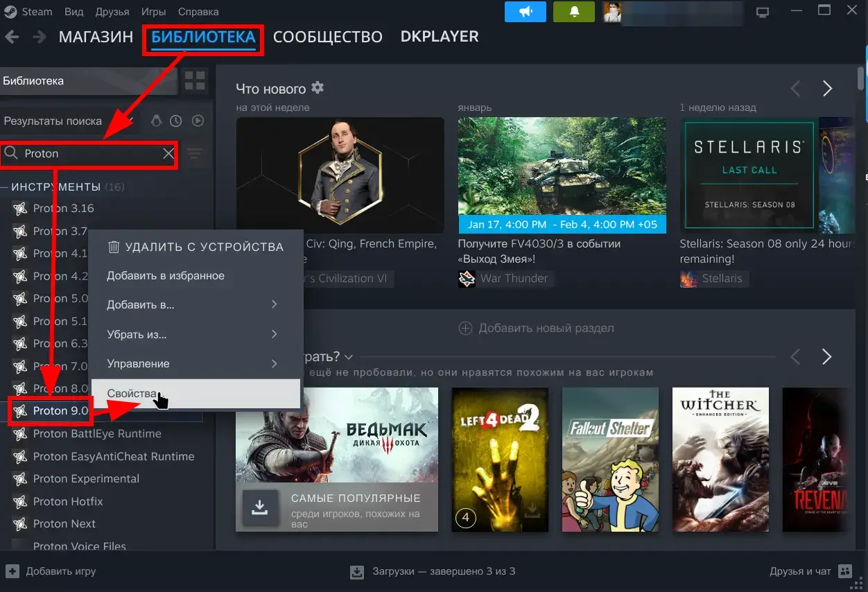Go to next What's New items

point(827,89)
